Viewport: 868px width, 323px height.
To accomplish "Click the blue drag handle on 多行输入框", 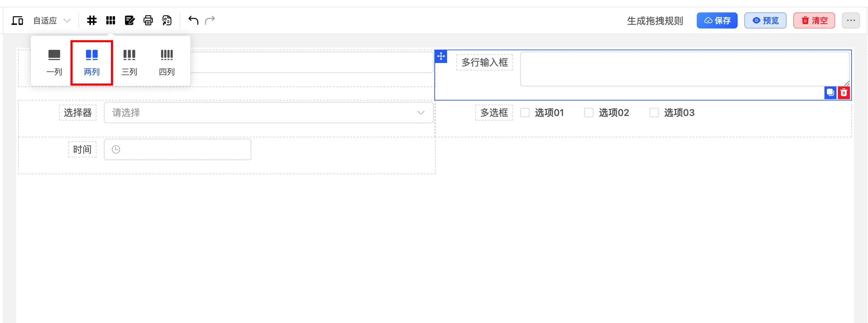I will [x=441, y=57].
